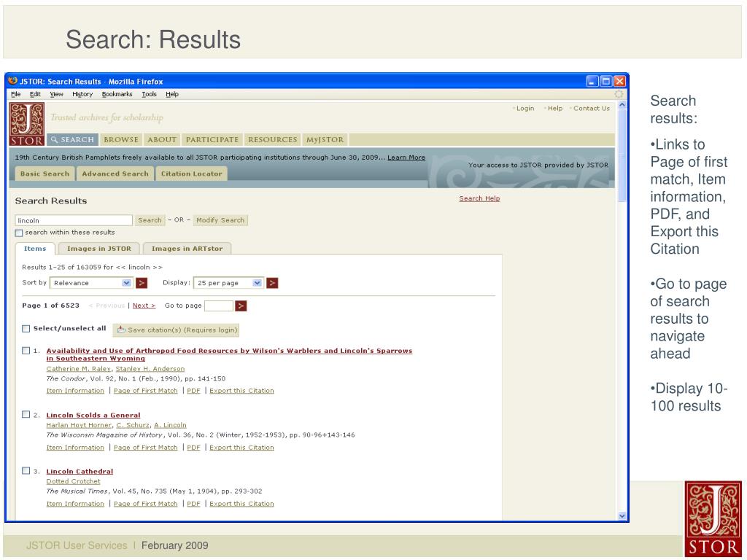Switch to the Images in JSTOR tab
The height and width of the screenshot is (560, 747).
tap(99, 249)
